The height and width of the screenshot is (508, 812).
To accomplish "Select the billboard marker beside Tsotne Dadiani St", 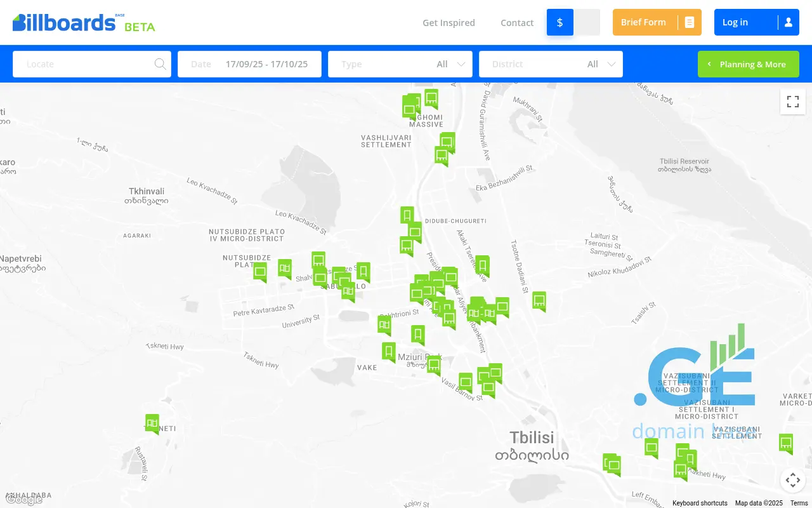I will (539, 300).
